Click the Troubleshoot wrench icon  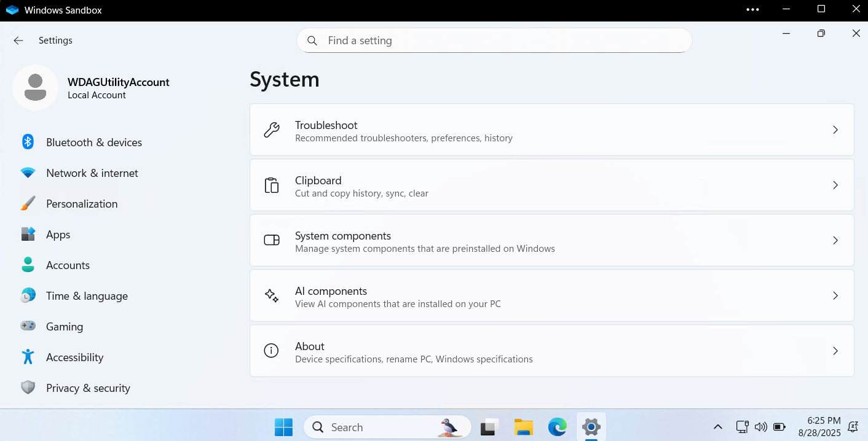point(272,130)
